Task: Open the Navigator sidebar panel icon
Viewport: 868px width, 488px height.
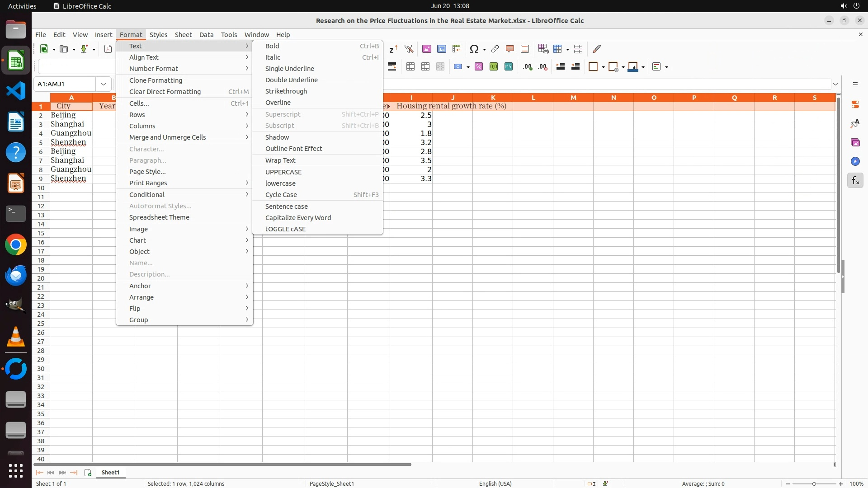Action: pos(855,161)
